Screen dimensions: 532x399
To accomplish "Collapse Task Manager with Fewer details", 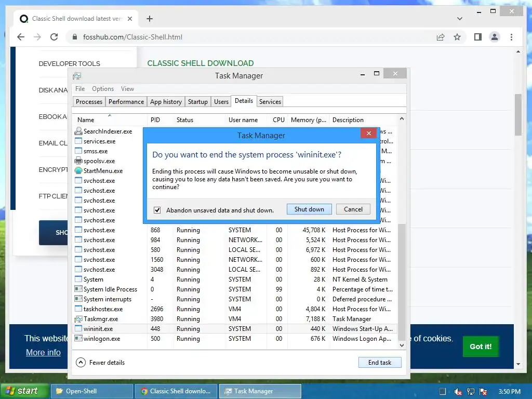I will (x=100, y=362).
